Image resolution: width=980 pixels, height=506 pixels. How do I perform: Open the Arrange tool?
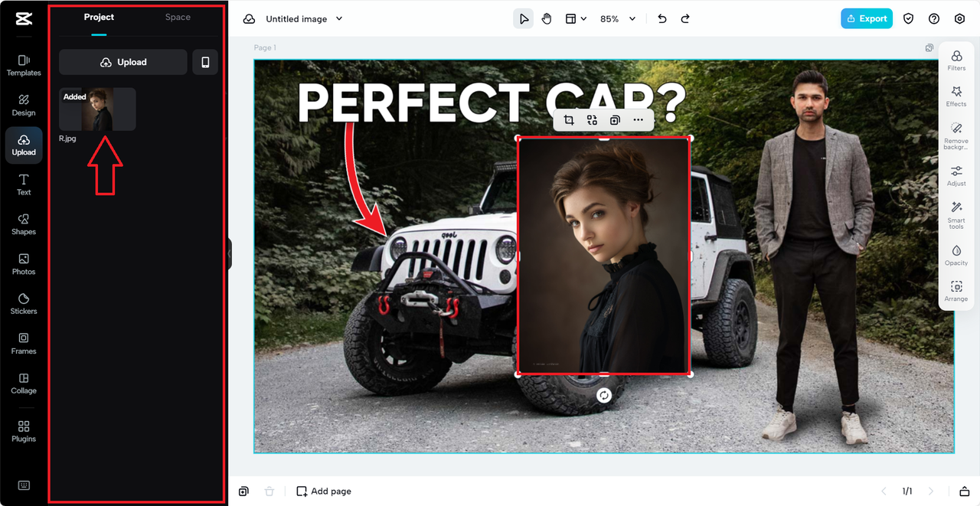pos(956,292)
